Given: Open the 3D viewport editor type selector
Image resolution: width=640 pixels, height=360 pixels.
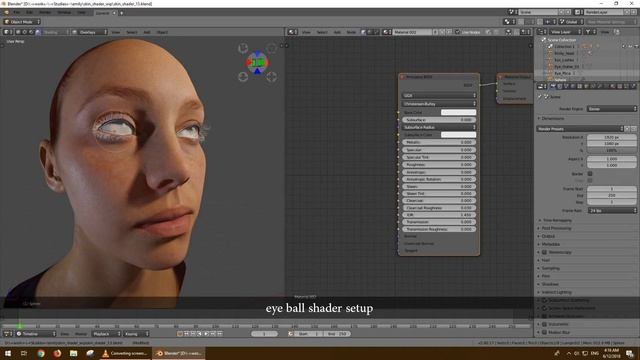Looking at the screenshot, I should tap(7, 32).
